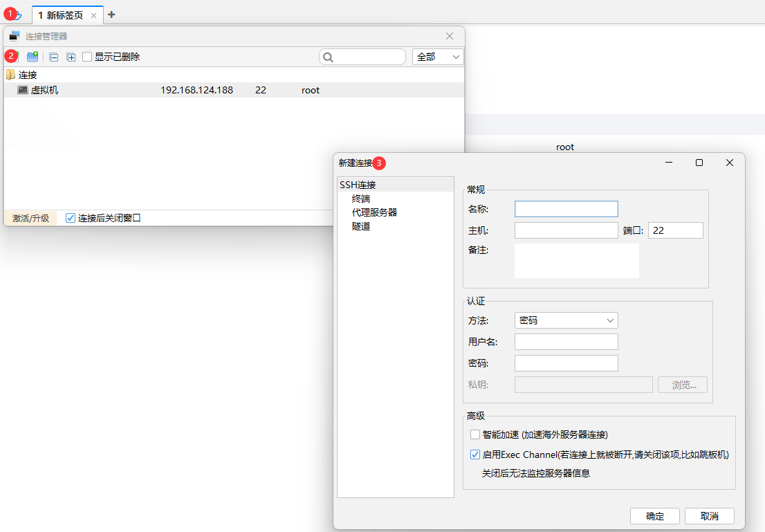765x532 pixels.
Task: Close the 新标签页 tab with its x icon
Action: 94,15
